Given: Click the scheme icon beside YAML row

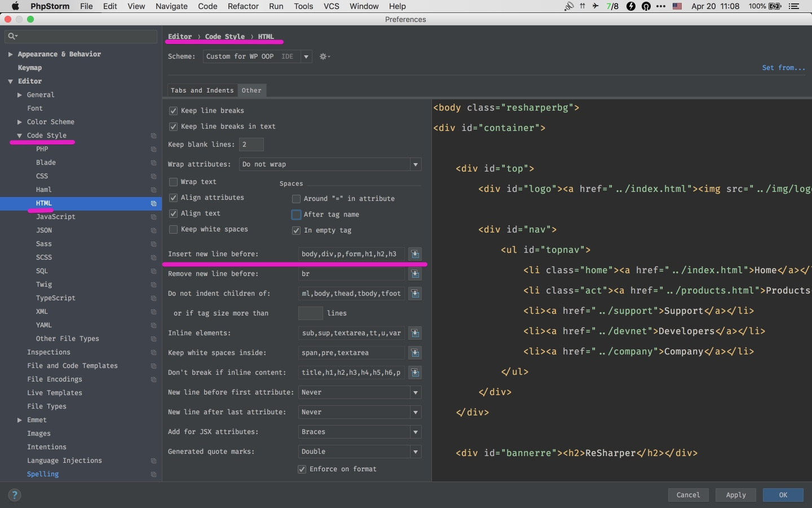Looking at the screenshot, I should coord(153,325).
